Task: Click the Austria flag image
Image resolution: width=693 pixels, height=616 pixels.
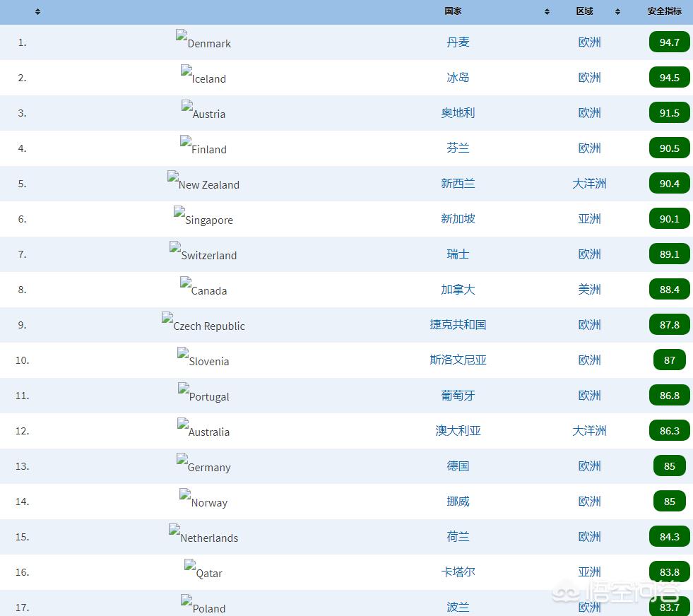Action: click(187, 106)
